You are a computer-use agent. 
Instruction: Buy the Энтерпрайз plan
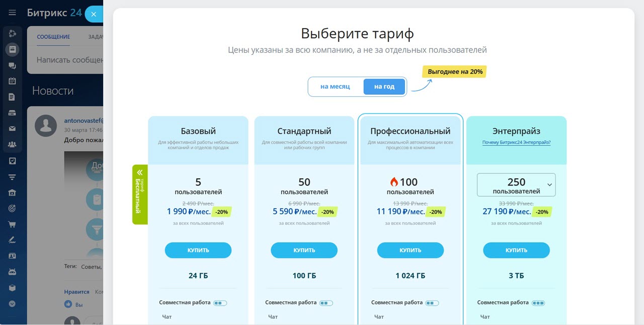[516, 250]
